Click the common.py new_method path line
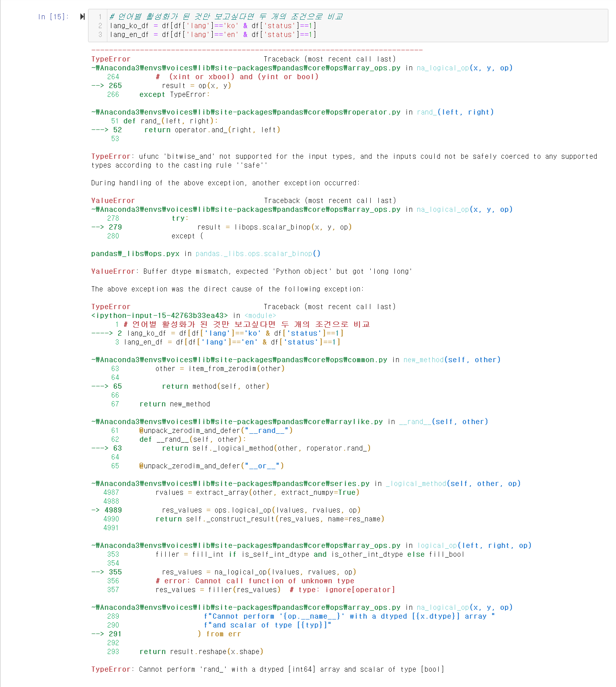 click(296, 360)
